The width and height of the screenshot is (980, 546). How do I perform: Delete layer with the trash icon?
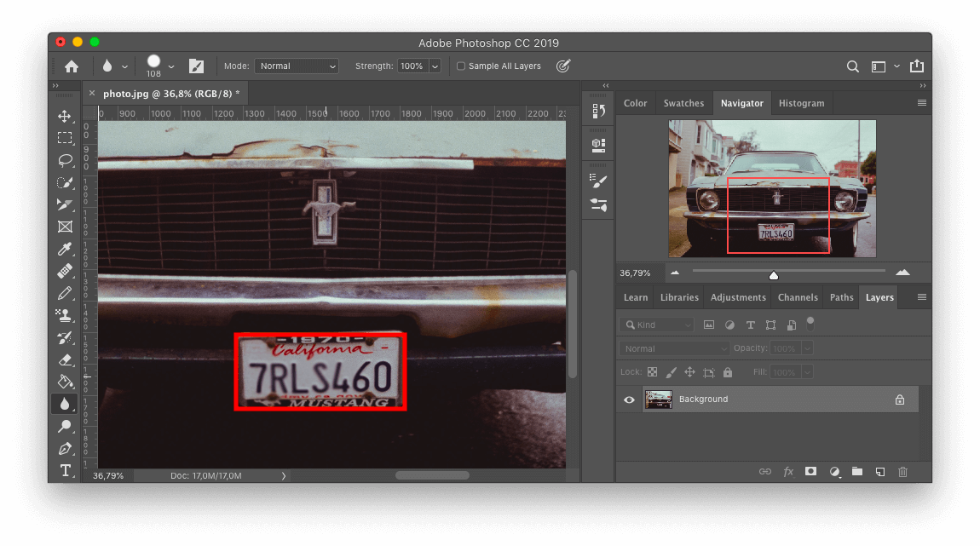click(903, 472)
